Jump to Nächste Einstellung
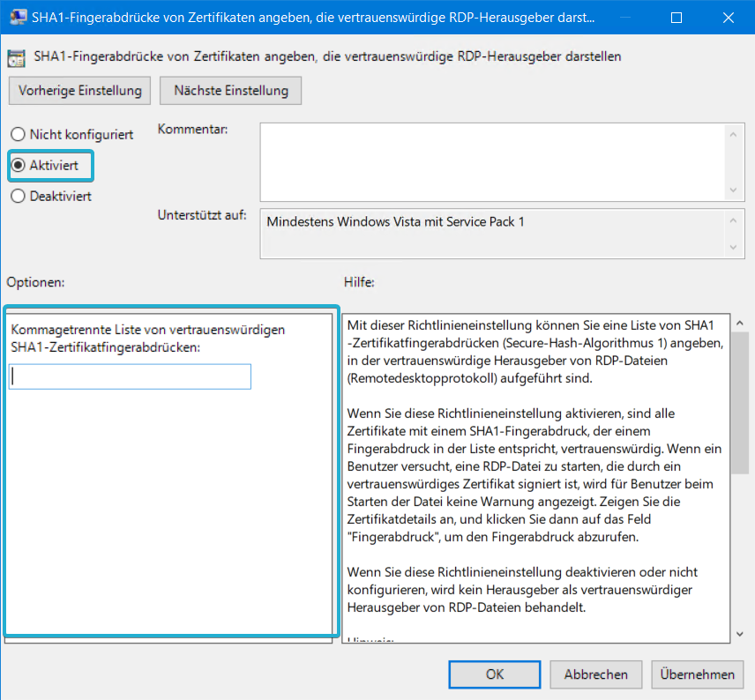755x700 pixels. [231, 90]
